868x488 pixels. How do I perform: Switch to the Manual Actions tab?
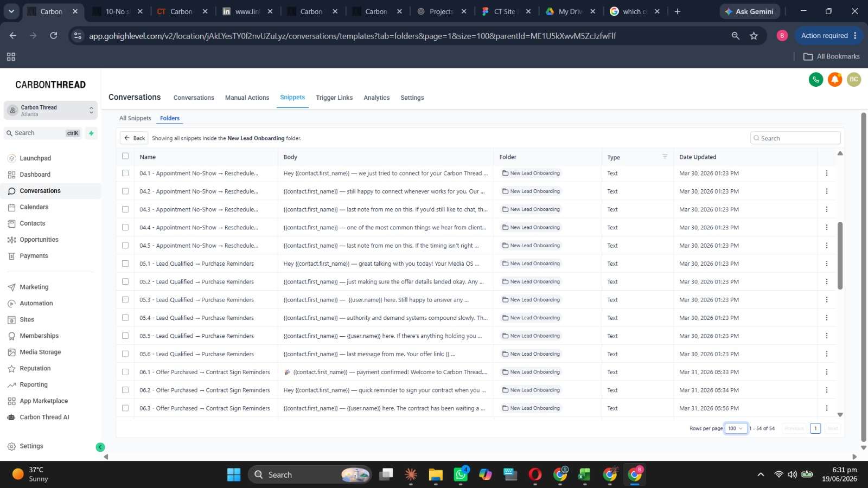click(x=247, y=98)
